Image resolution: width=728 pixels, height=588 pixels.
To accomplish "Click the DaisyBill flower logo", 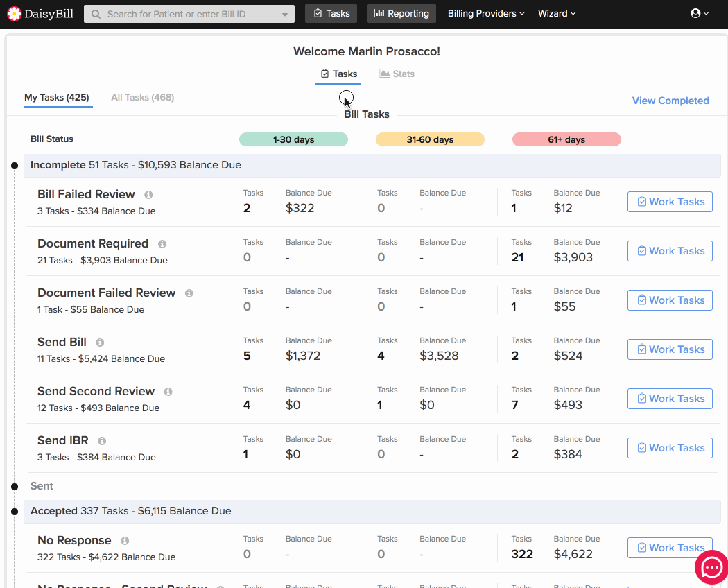I will [x=15, y=14].
